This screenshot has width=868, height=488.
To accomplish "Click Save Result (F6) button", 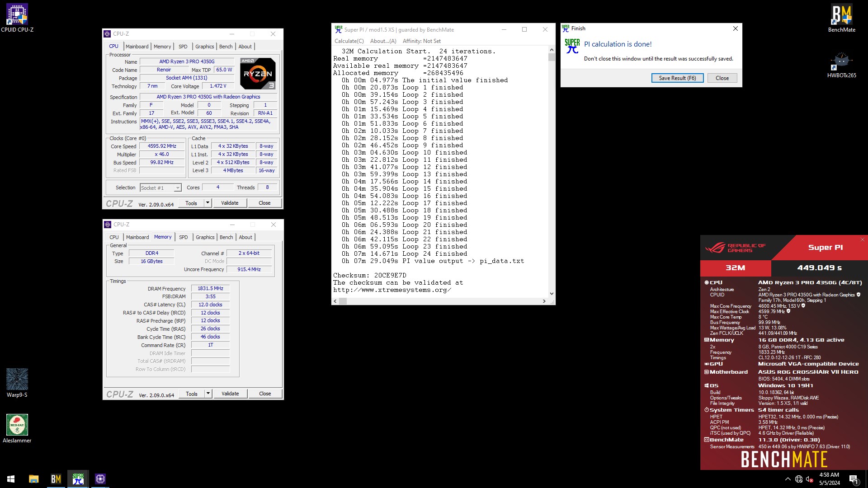I will pyautogui.click(x=677, y=78).
